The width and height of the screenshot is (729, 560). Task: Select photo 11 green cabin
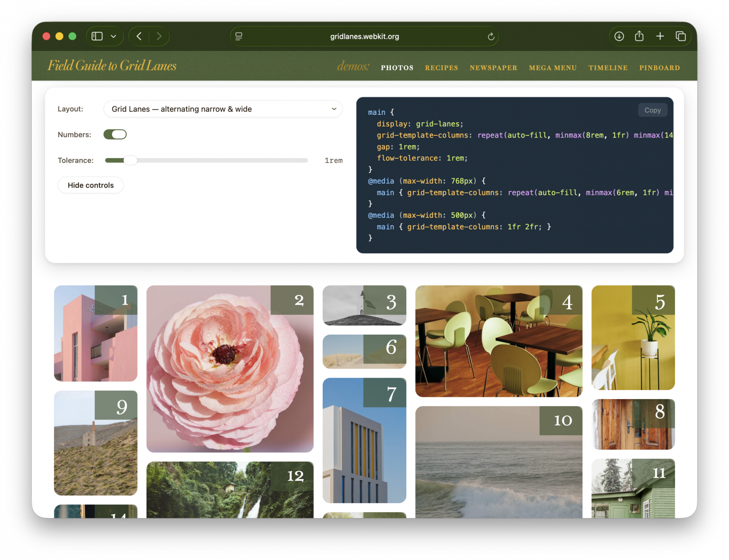pyautogui.click(x=633, y=488)
